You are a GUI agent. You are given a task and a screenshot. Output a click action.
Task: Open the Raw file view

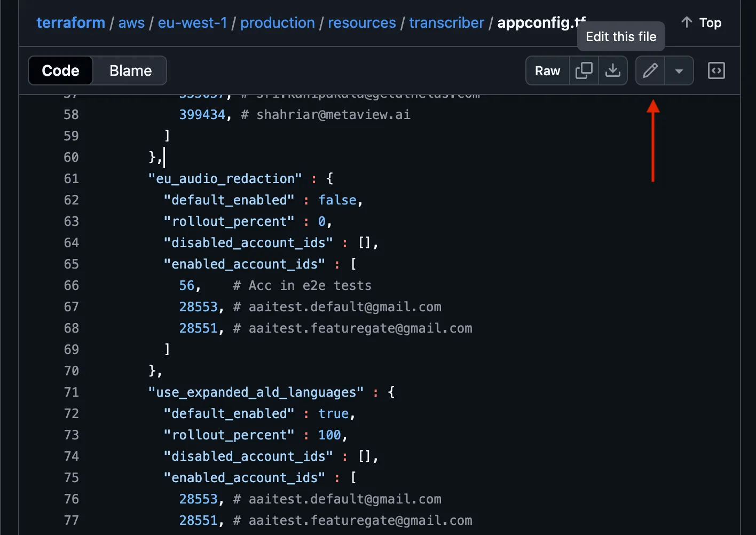point(547,70)
